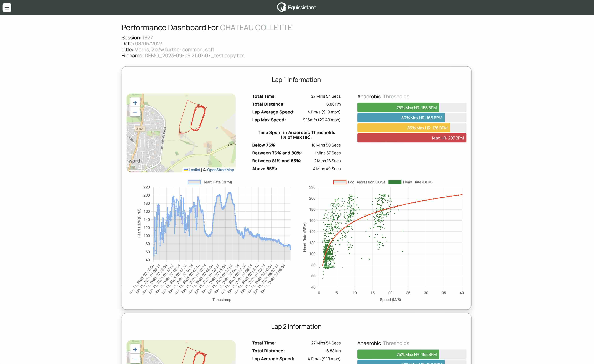This screenshot has width=594, height=364.
Task: Click the heart rate peak near 07:52 on the line chart
Action: coord(230,193)
